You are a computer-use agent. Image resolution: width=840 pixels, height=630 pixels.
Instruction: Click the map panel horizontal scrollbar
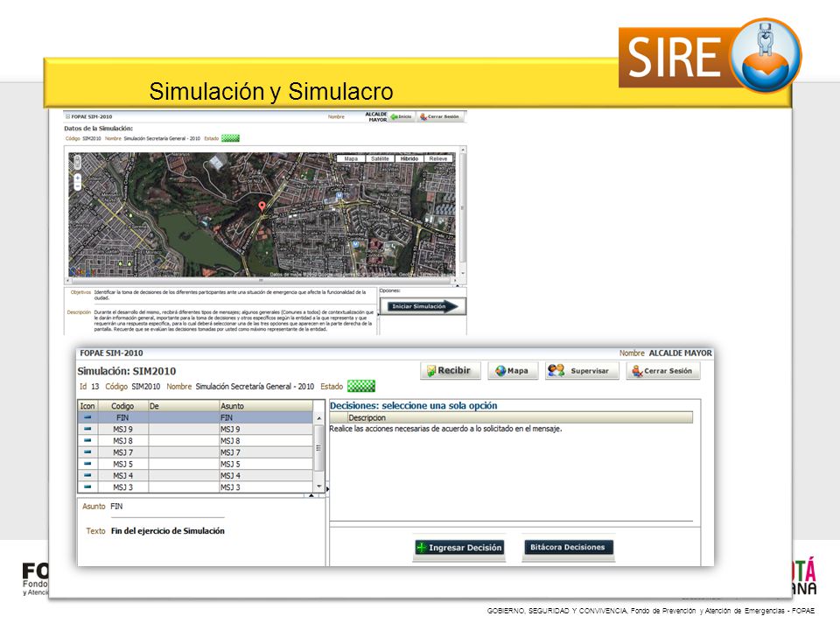(261, 281)
